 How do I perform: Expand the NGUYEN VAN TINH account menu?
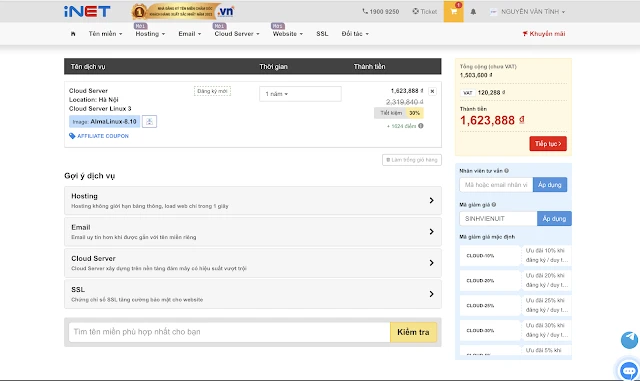point(528,11)
